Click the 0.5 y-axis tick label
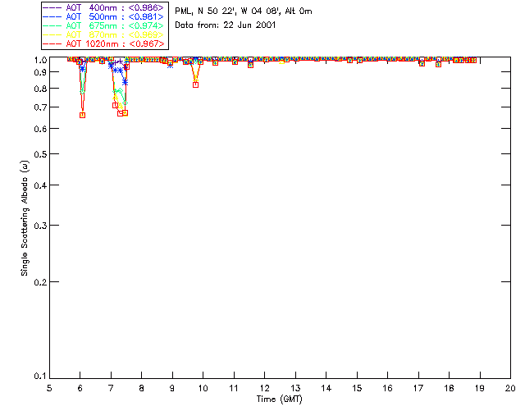The width and height of the screenshot is (525, 420). [x=40, y=154]
